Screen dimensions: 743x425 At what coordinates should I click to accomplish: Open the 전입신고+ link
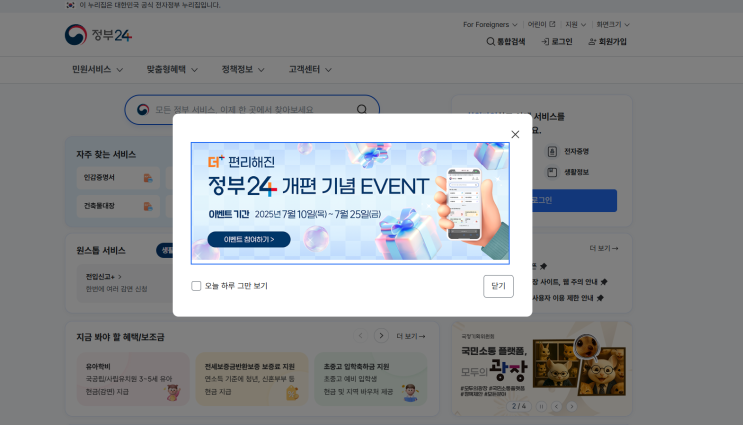tap(103, 277)
